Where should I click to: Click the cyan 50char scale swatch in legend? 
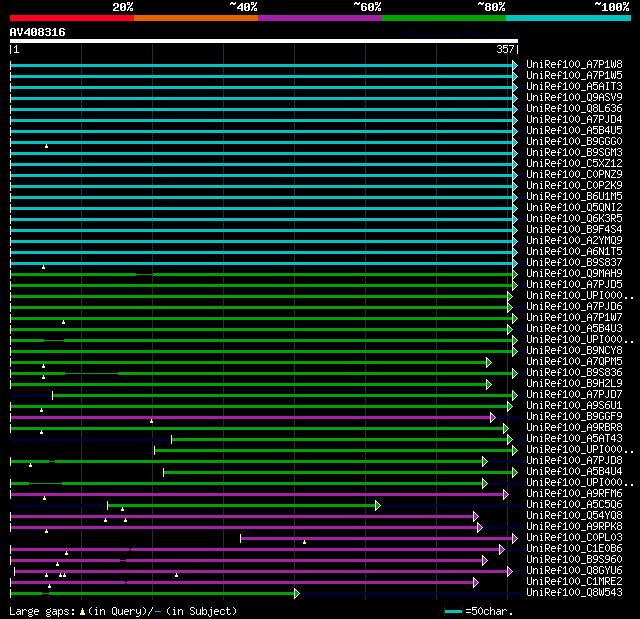pyautogui.click(x=453, y=611)
